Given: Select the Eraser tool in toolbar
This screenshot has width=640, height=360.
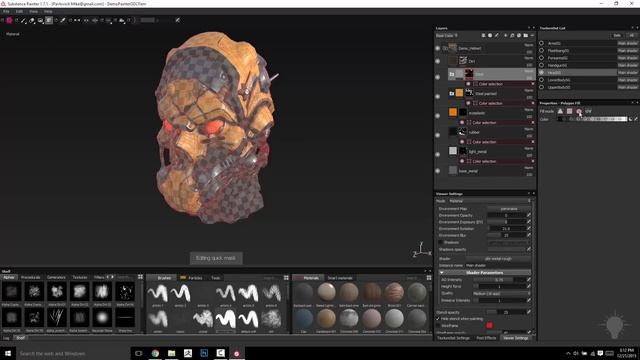Looking at the screenshot, I should 32,20.
